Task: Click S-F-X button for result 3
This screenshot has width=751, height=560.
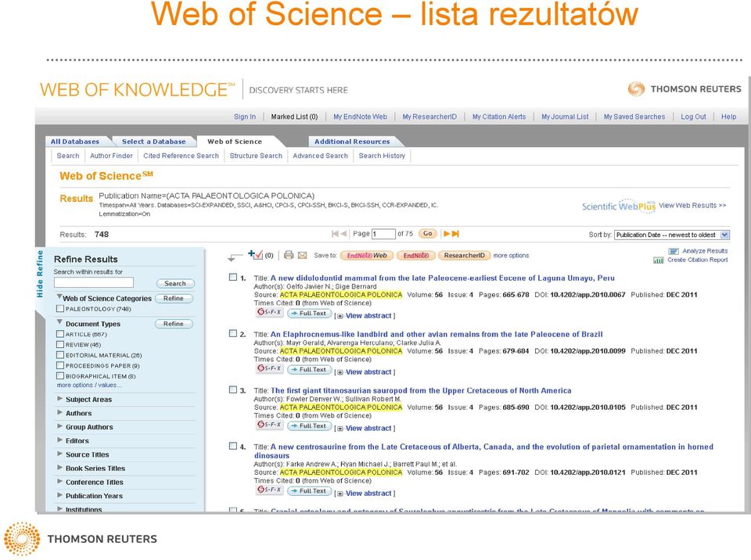Action: point(270,425)
